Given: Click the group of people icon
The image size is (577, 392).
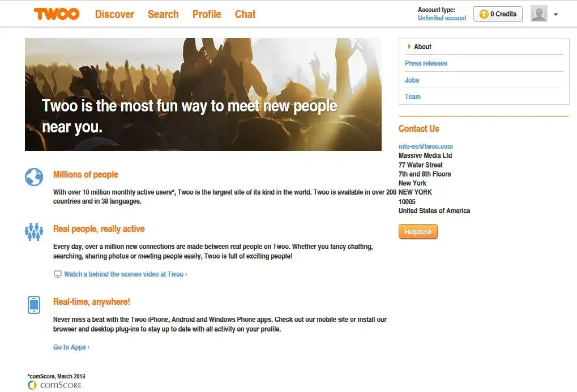Looking at the screenshot, I should point(34,232).
